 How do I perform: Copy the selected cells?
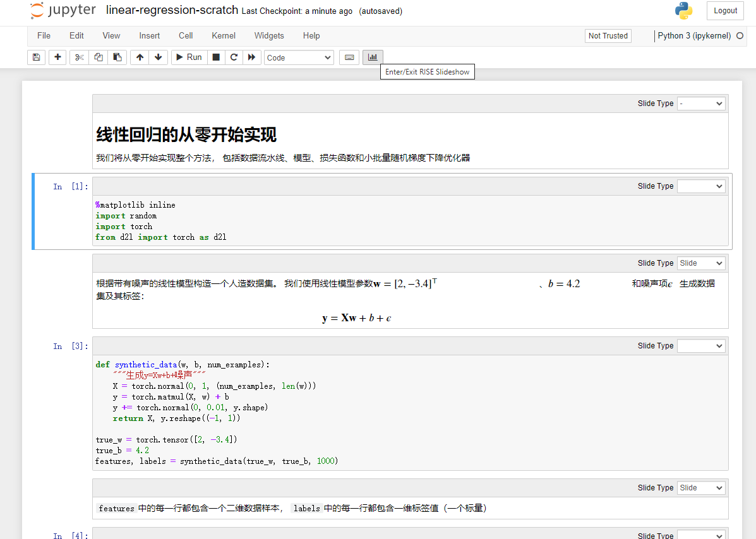(x=99, y=57)
